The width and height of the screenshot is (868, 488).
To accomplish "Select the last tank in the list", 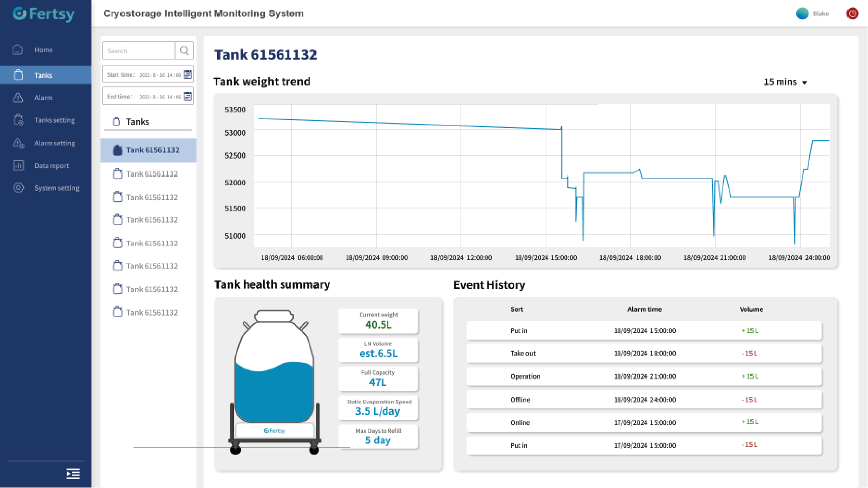I will [149, 313].
